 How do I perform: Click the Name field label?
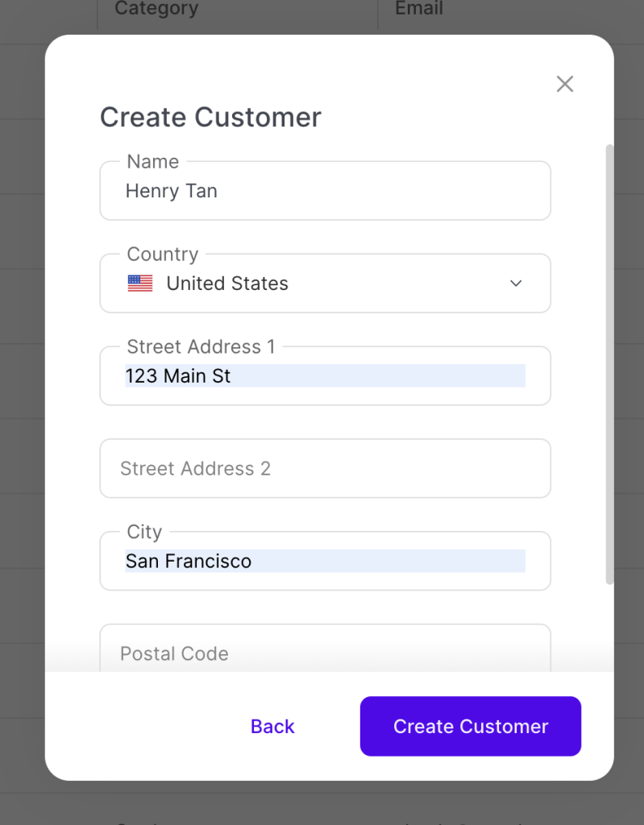(x=152, y=162)
